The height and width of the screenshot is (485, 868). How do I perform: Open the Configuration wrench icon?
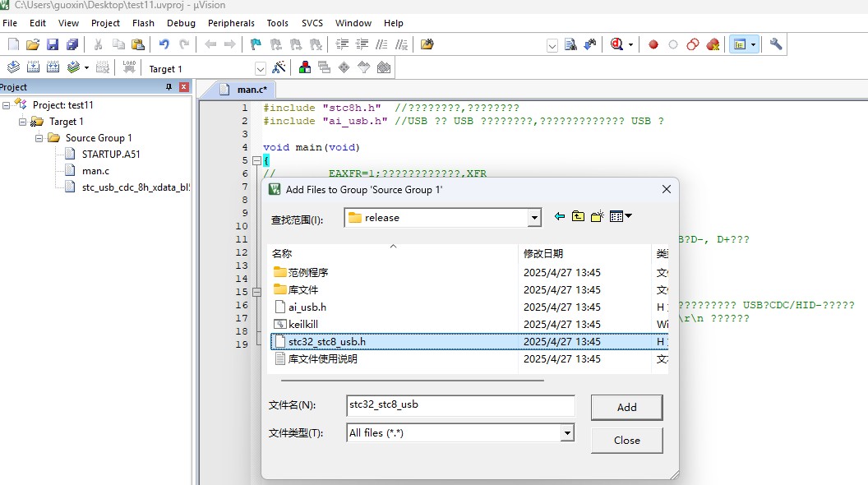tap(776, 44)
